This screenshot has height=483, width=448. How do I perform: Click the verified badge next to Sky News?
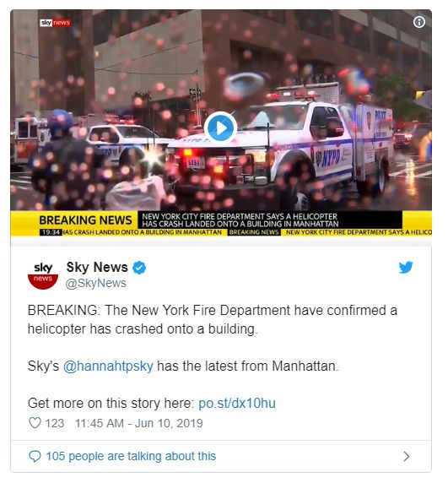coord(139,268)
